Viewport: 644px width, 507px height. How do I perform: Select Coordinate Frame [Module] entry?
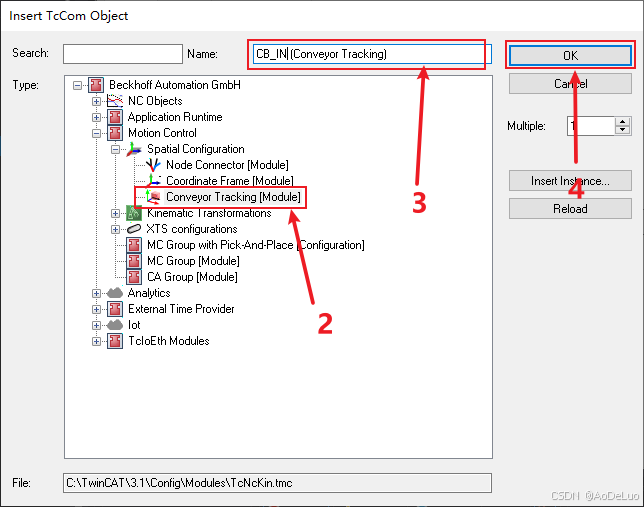(230, 181)
